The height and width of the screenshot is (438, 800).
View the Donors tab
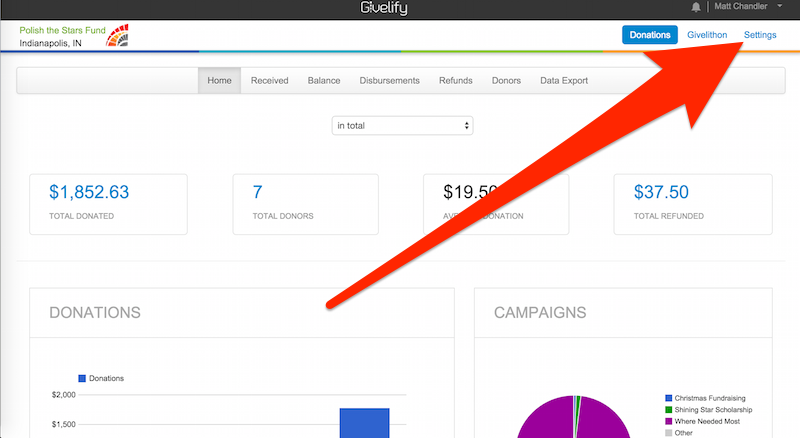[x=506, y=81]
